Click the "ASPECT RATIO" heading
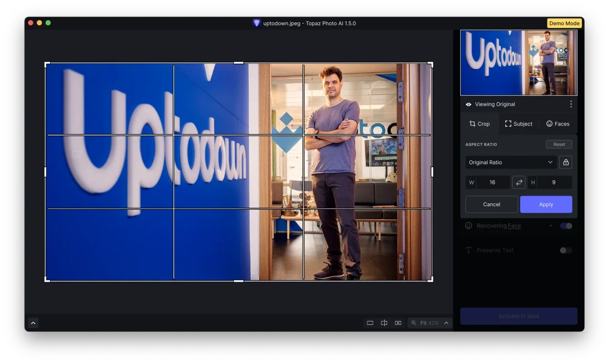The image size is (609, 364). click(x=481, y=144)
